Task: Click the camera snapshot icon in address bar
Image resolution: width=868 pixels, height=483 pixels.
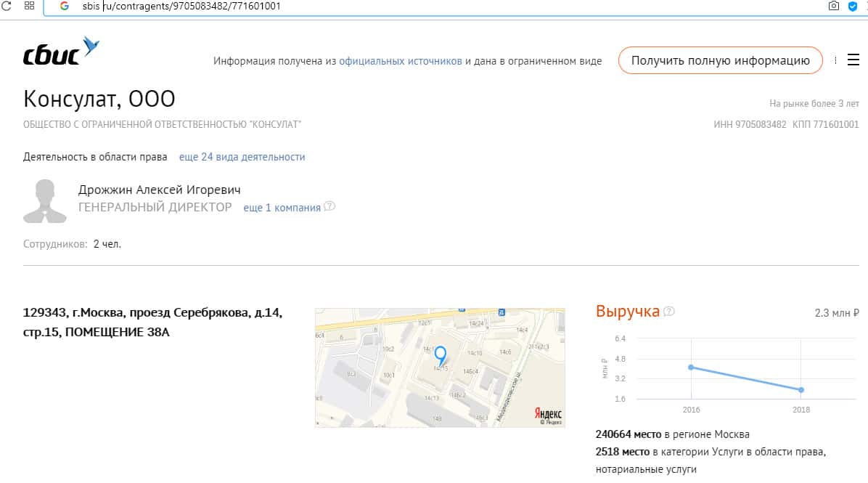Action: coord(834,6)
